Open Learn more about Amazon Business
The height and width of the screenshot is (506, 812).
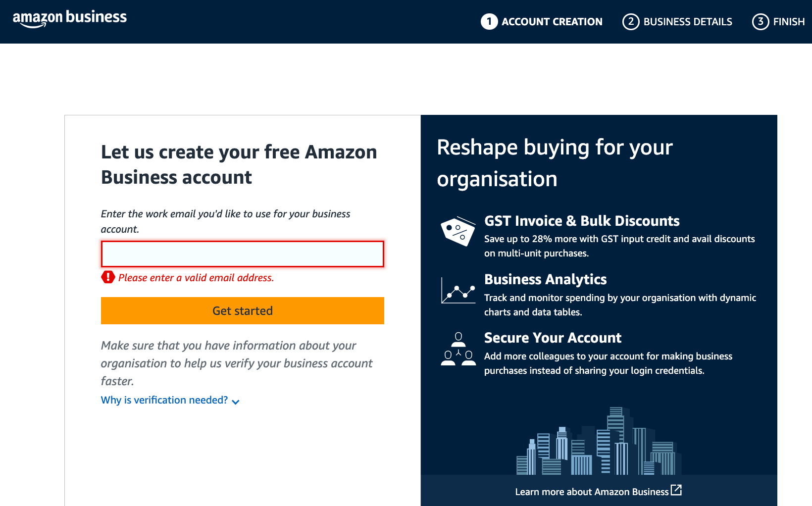click(592, 491)
